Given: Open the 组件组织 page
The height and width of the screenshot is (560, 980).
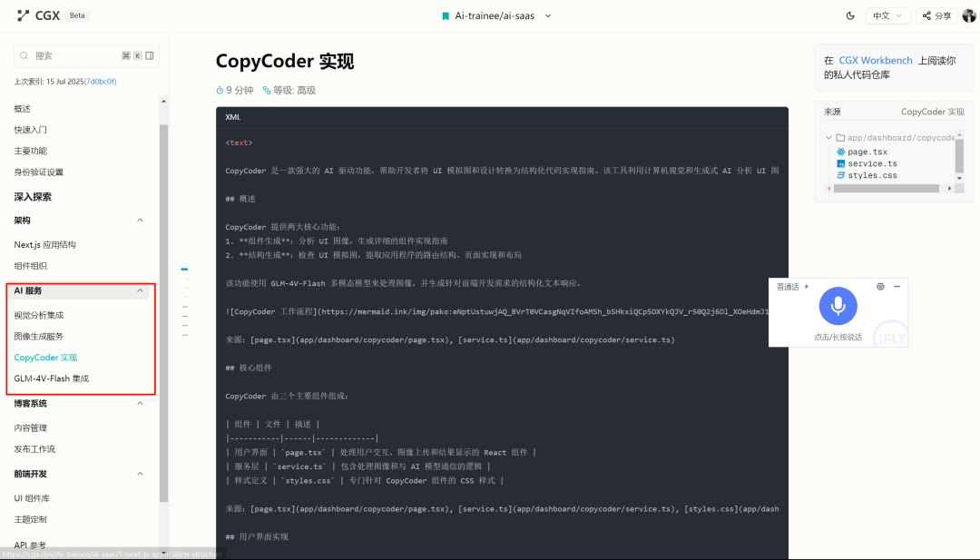Looking at the screenshot, I should (x=31, y=266).
